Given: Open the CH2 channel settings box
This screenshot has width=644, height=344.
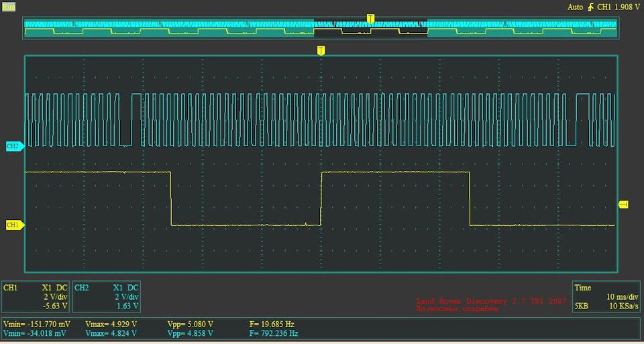Looking at the screenshot, I should 107,296.
